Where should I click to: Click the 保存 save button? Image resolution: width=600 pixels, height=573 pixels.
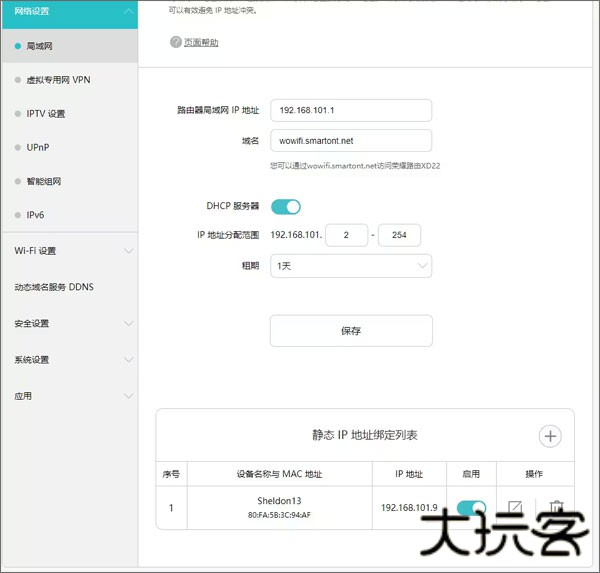coord(351,330)
